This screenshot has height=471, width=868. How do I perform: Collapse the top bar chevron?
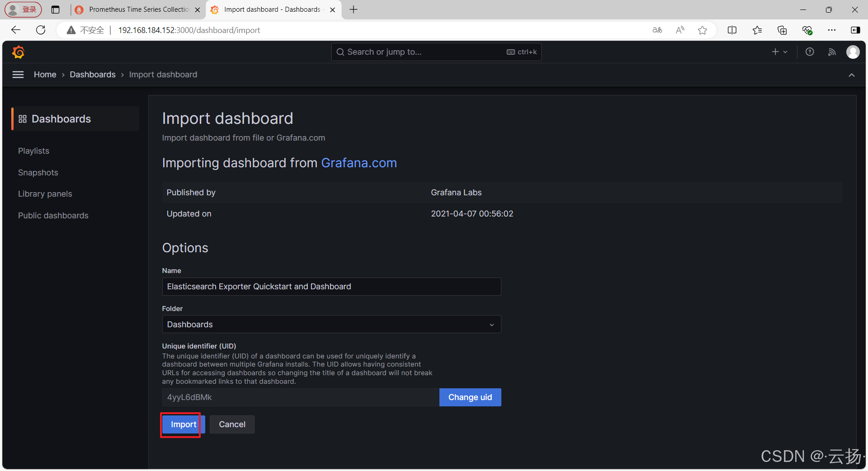pyautogui.click(x=852, y=75)
